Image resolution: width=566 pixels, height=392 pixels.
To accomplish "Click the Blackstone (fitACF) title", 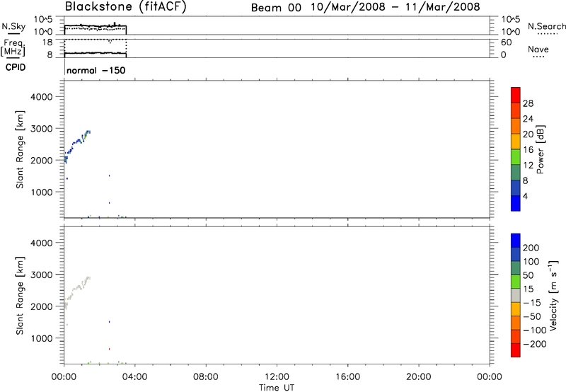I will click(x=126, y=7).
